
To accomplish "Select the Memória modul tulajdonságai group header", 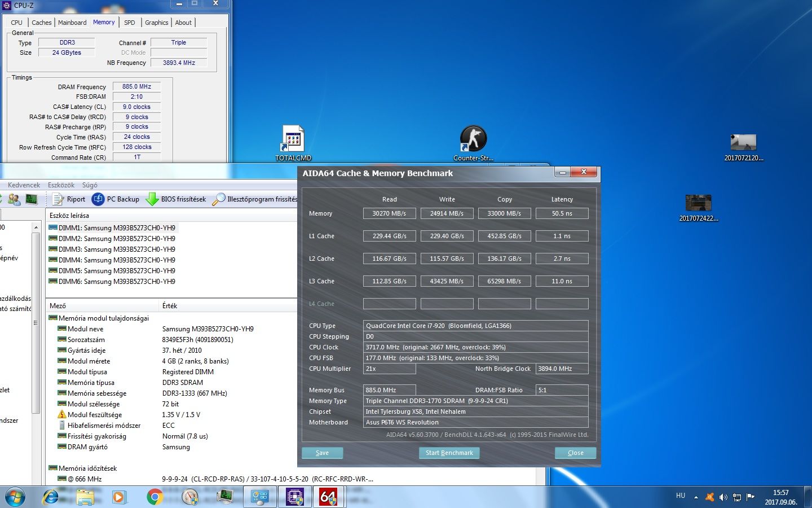I will tap(99, 318).
